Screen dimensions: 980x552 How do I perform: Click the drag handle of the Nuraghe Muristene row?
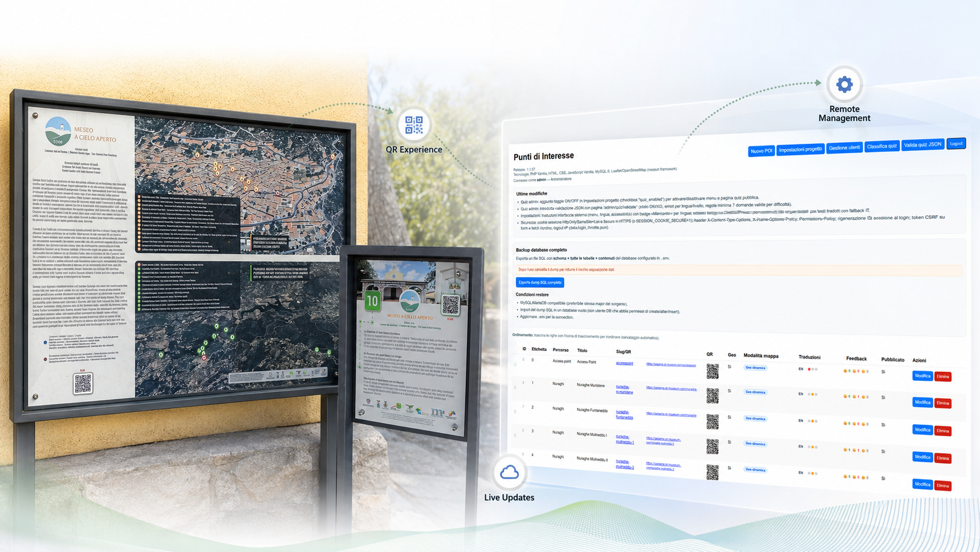pyautogui.click(x=516, y=387)
